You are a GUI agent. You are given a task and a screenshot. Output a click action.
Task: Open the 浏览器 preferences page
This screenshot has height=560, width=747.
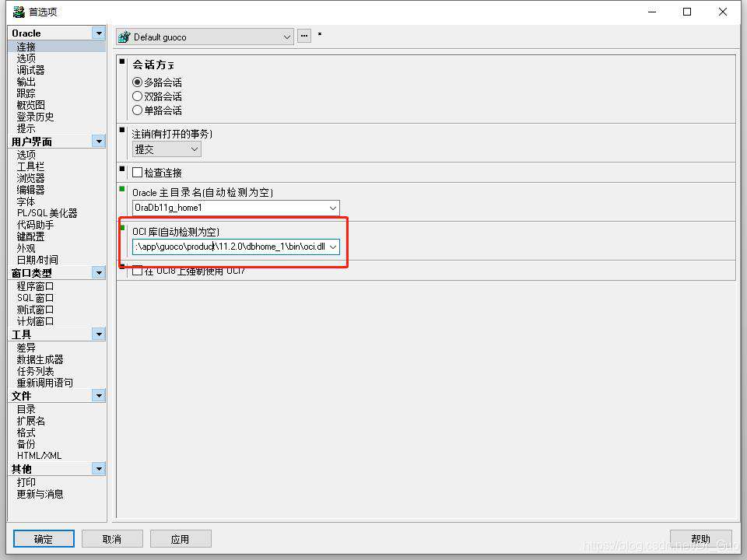click(30, 178)
